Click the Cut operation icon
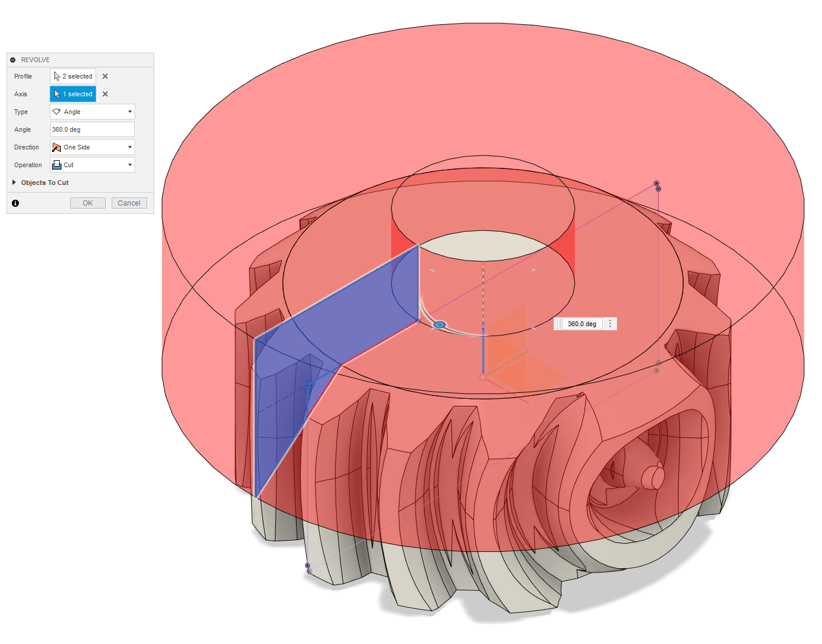The height and width of the screenshot is (644, 822). click(x=56, y=164)
